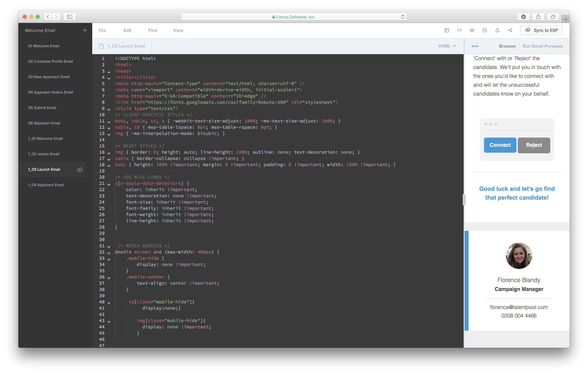Image resolution: width=588 pixels, height=374 pixels.
Task: Select 04 Approach Notice Email in sidebar
Action: pyautogui.click(x=51, y=92)
